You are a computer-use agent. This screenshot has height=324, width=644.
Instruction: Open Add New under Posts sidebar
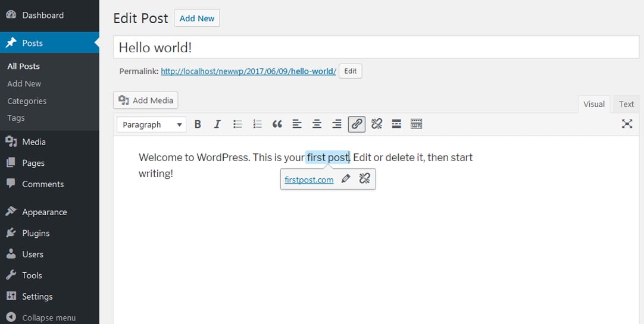[x=24, y=84]
